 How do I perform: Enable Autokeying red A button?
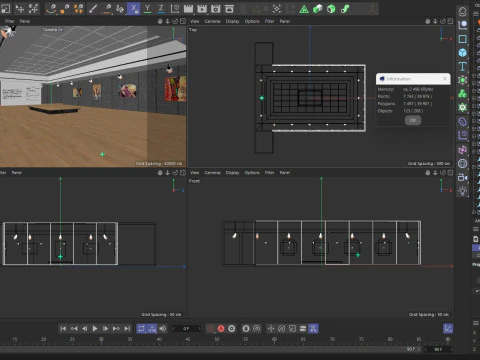[221, 329]
